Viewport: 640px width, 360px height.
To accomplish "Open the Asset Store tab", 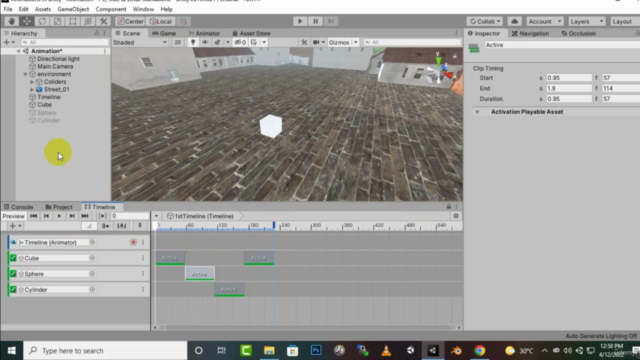I will pos(251,33).
